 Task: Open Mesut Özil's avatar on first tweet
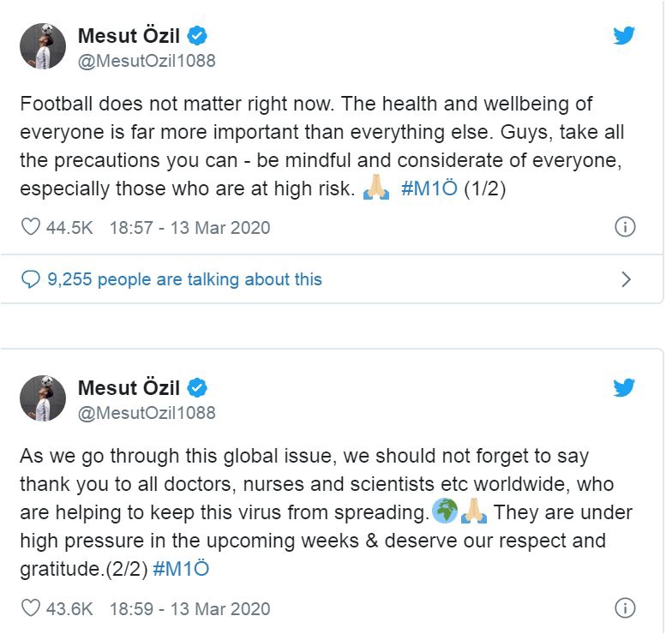coord(43,46)
